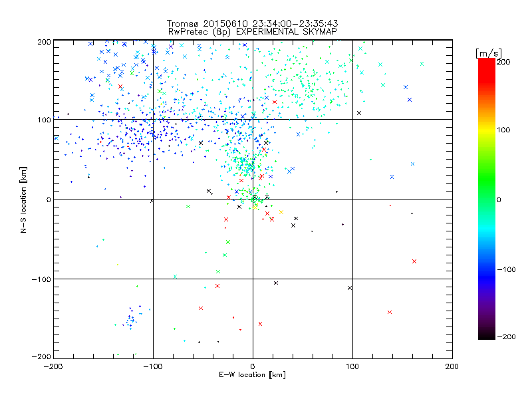Viewport: 532px width, 399px height.
Task: Click the colorbar label '-100'
Action: click(x=506, y=269)
